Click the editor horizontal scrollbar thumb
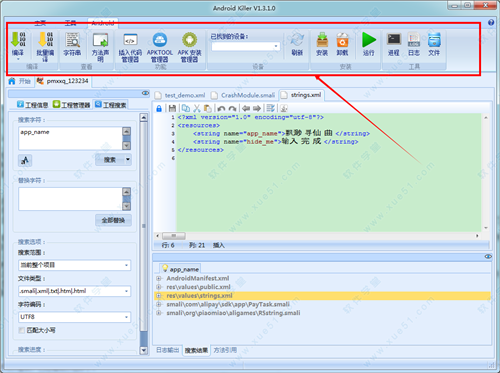 [x=174, y=236]
